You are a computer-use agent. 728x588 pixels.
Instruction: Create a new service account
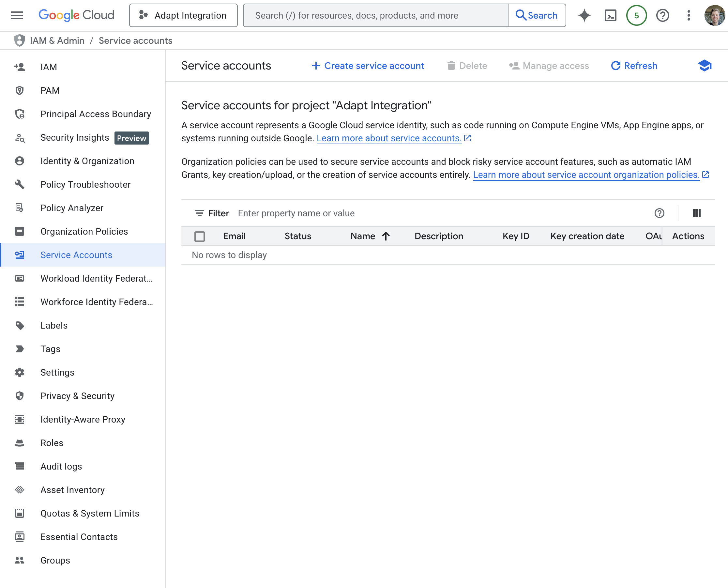(x=368, y=66)
